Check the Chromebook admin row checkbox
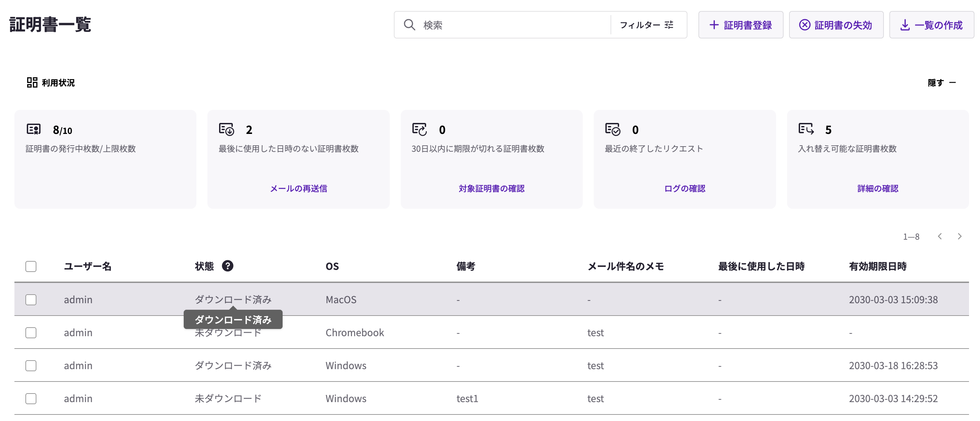The image size is (980, 421). (x=31, y=333)
